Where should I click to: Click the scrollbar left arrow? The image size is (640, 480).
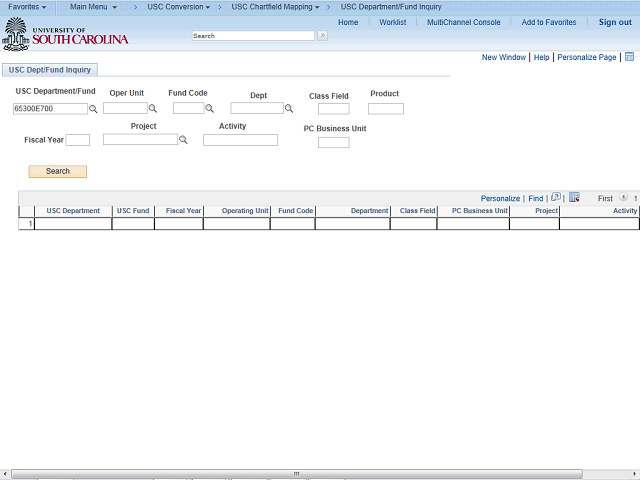4,474
